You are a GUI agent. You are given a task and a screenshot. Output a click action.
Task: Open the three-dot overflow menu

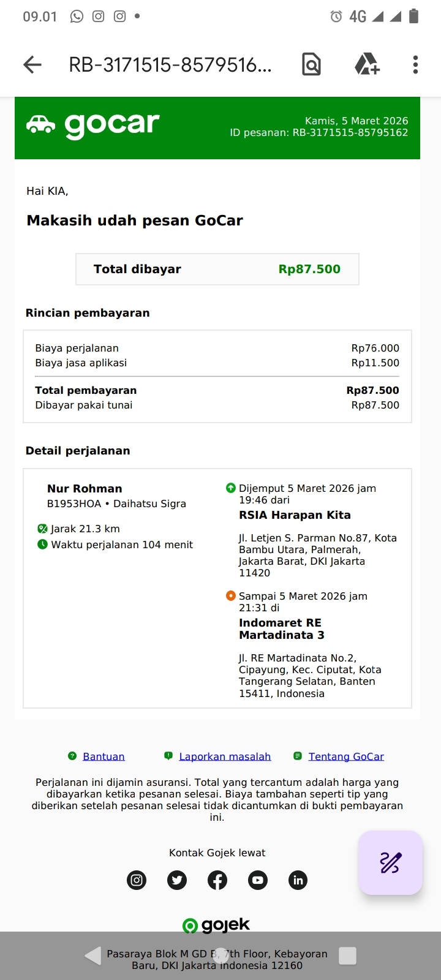point(415,64)
